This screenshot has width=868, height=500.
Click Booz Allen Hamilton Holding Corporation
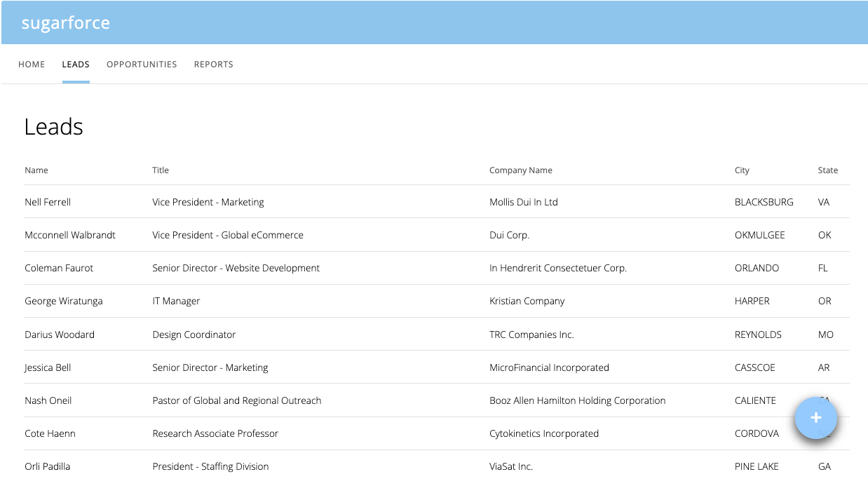click(578, 400)
